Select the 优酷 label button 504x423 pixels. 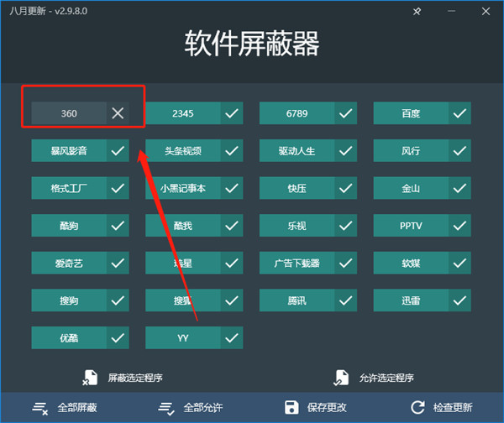(x=69, y=338)
